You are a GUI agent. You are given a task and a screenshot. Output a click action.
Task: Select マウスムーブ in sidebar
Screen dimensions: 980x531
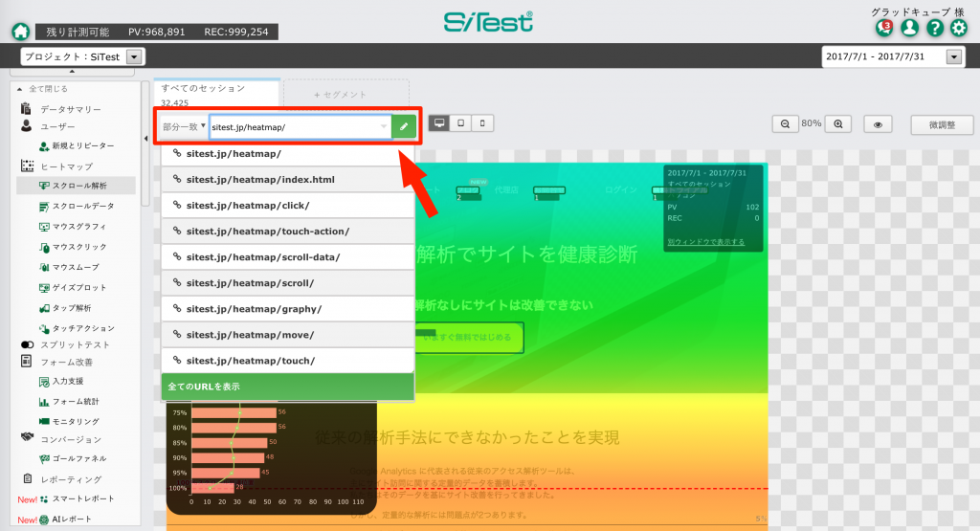click(69, 267)
